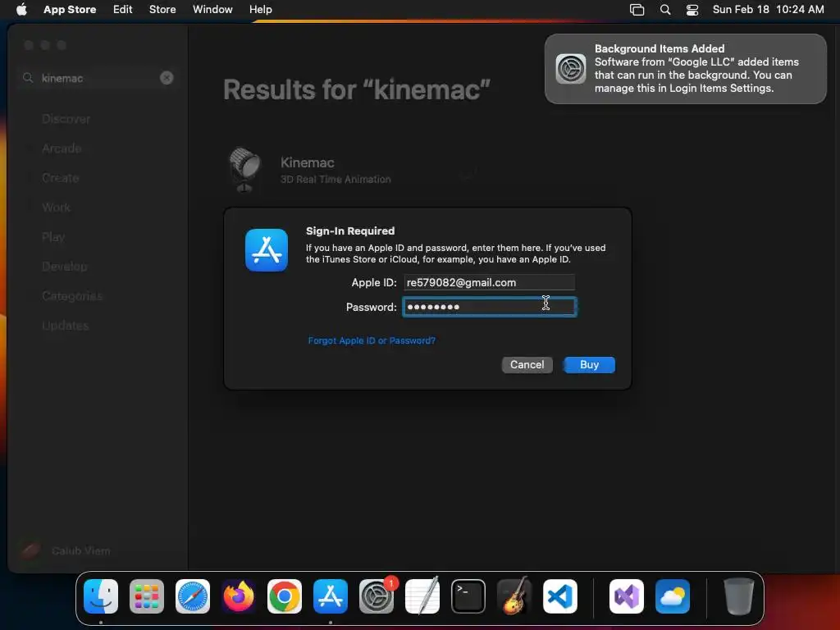
Task: Open GarageBand from the Dock
Action: click(514, 596)
